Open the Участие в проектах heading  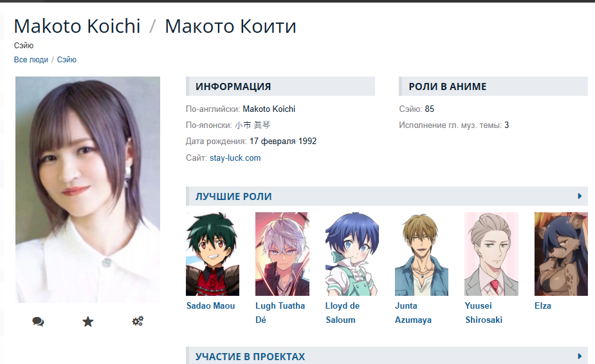click(250, 356)
